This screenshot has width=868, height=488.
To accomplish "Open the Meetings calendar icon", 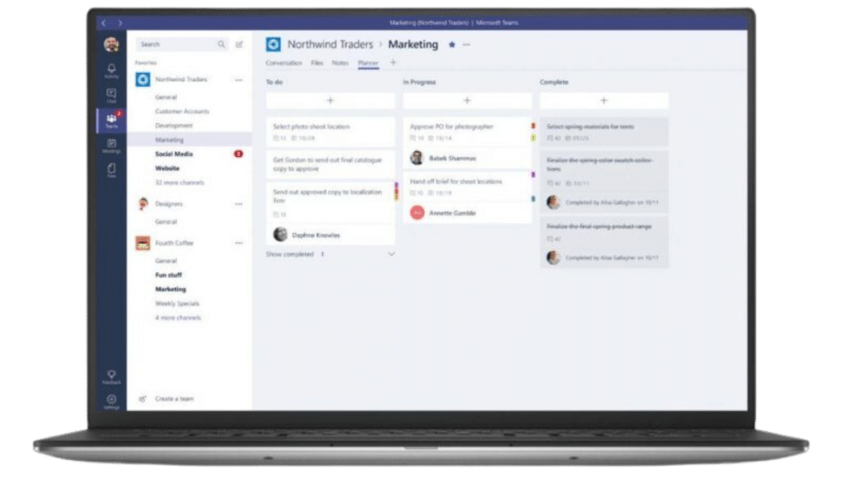I will point(111,146).
